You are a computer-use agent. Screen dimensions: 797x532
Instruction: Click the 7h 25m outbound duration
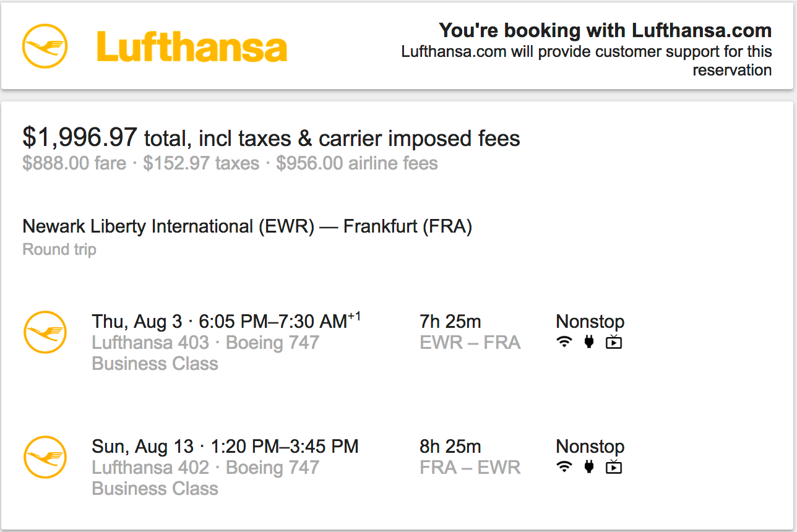[450, 322]
